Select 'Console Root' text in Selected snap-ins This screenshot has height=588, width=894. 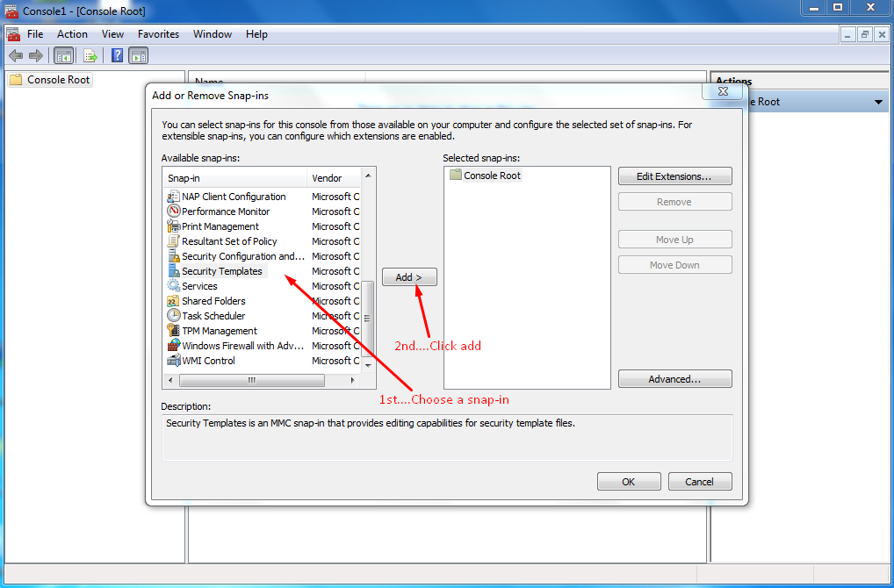492,176
